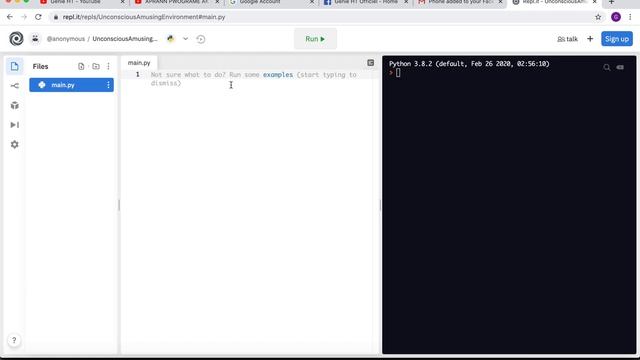
Task: Close the Google Account tab
Action: 312,2
